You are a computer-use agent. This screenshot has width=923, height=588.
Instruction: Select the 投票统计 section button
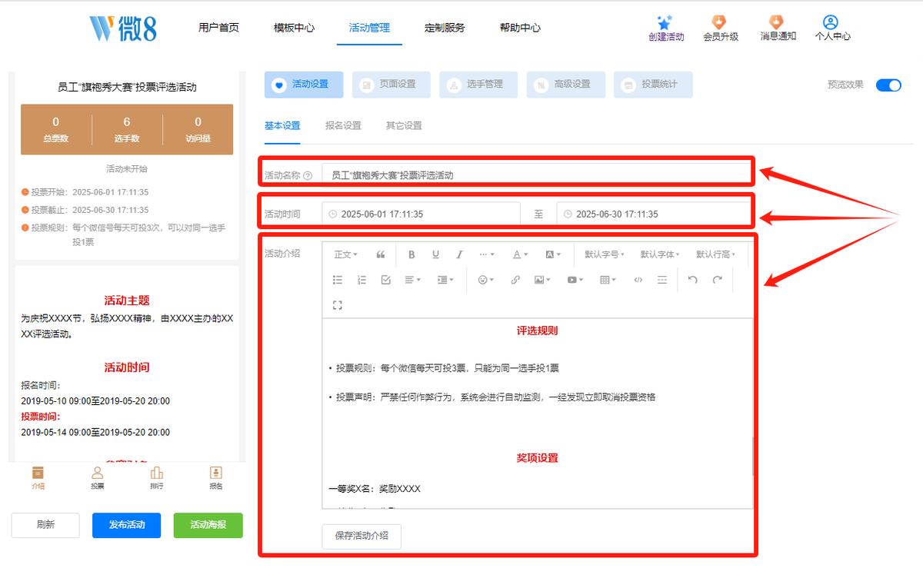point(653,85)
